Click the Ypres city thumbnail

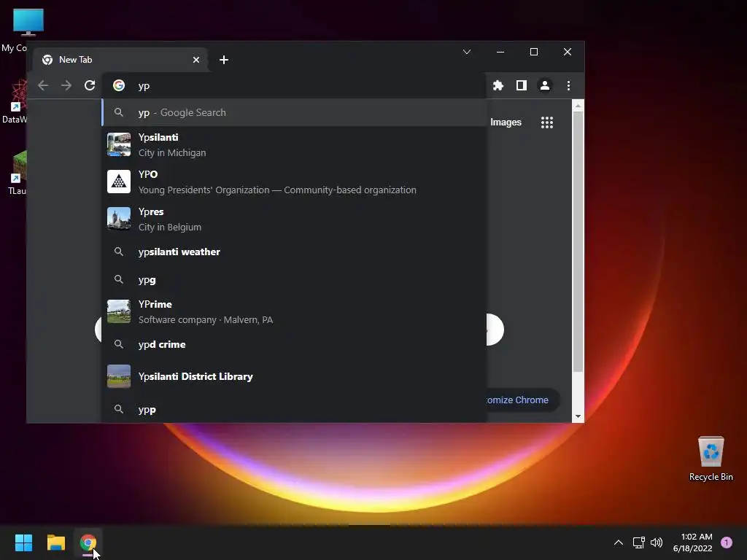[x=119, y=219]
